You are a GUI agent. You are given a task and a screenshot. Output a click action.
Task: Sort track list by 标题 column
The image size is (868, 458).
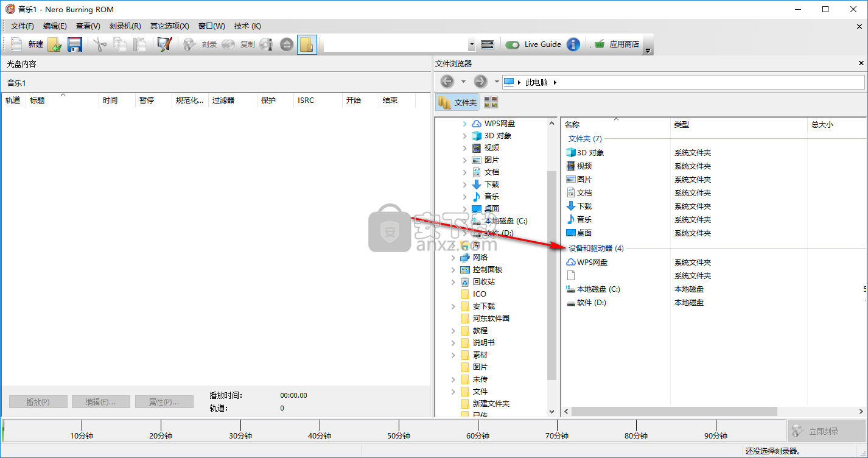[x=63, y=100]
